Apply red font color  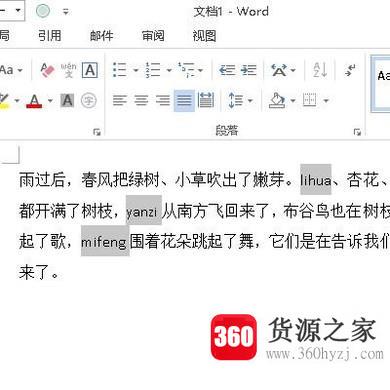click(34, 101)
